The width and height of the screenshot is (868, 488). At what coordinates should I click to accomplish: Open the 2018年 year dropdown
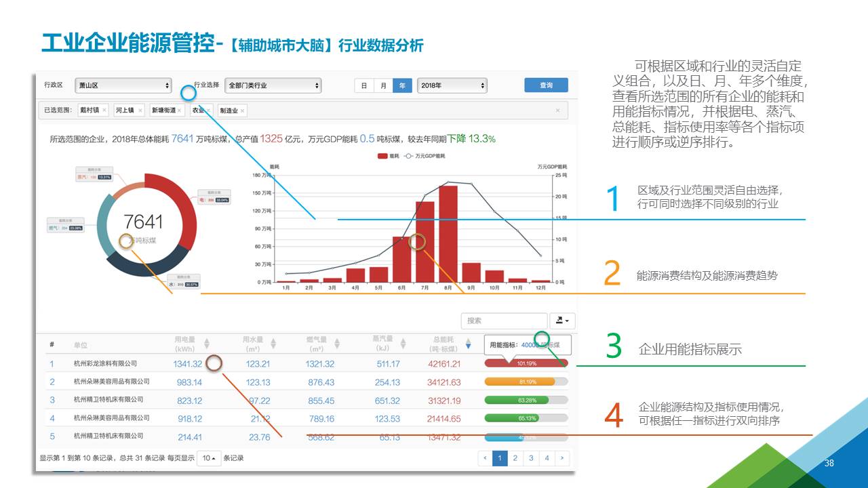[x=452, y=85]
